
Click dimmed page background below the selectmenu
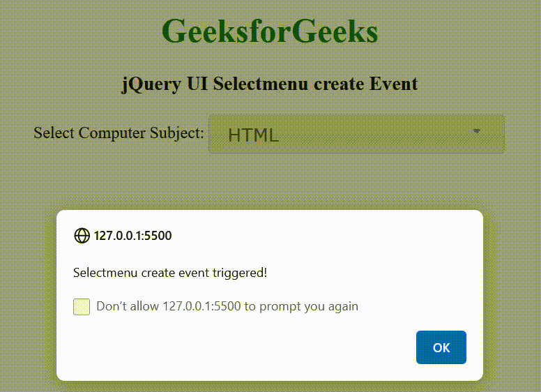pos(270,181)
